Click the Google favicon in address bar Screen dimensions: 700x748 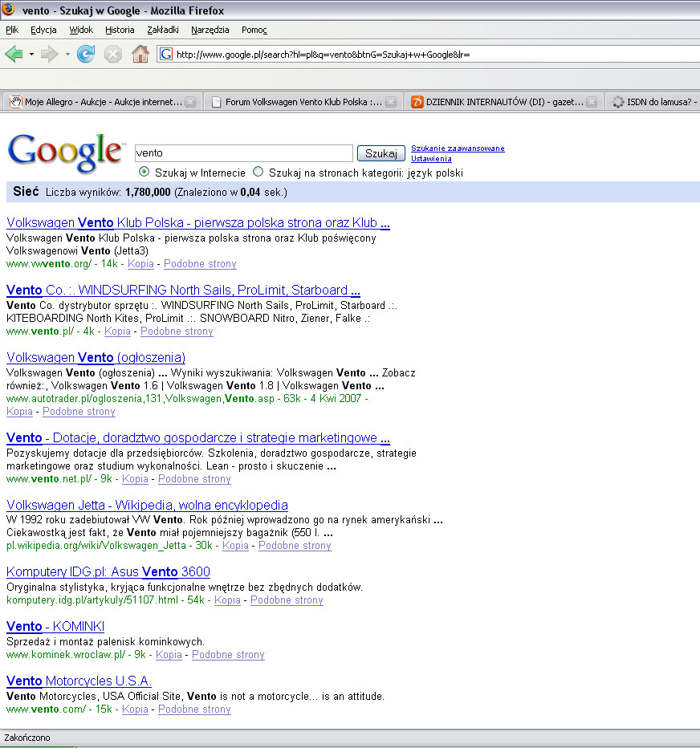point(165,55)
